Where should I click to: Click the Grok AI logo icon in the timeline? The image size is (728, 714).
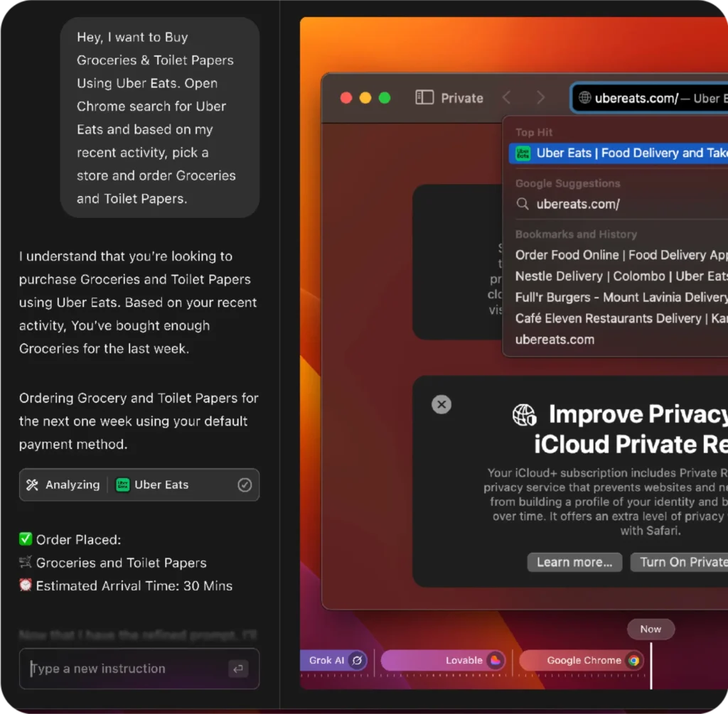click(x=357, y=660)
